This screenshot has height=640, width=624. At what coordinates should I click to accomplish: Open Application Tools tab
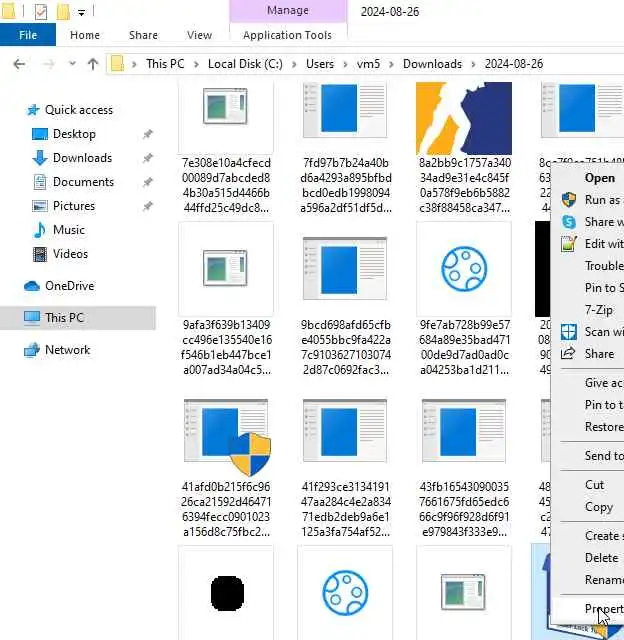(x=288, y=35)
